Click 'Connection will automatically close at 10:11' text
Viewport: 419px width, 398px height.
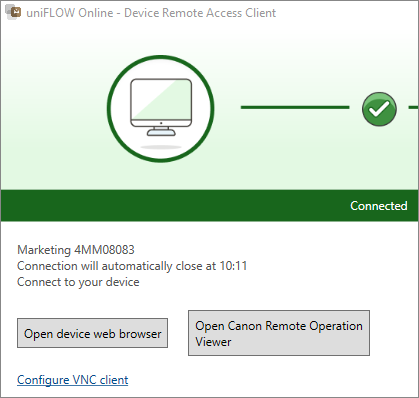[132, 266]
